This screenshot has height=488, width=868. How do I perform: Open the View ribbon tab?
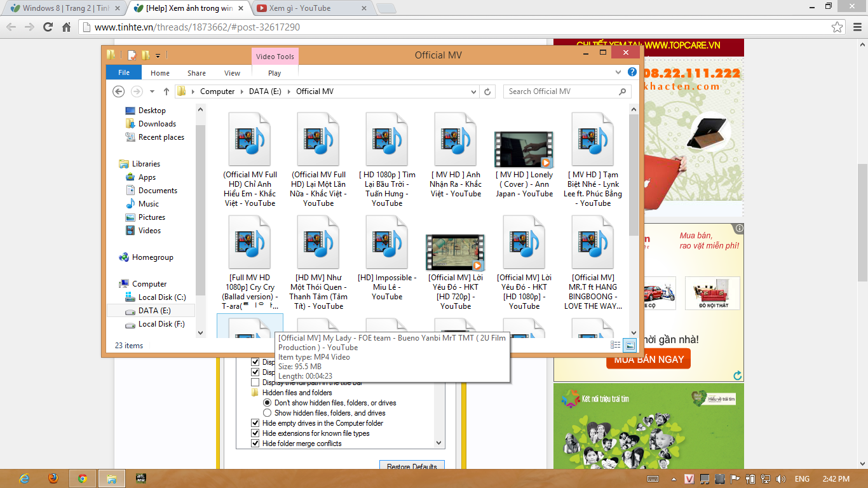233,73
